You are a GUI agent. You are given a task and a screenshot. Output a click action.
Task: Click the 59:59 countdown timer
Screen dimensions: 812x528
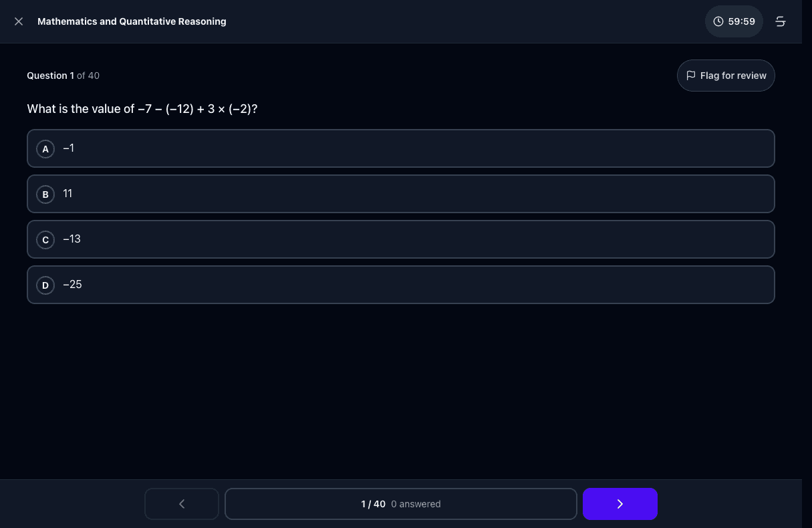pos(734,21)
